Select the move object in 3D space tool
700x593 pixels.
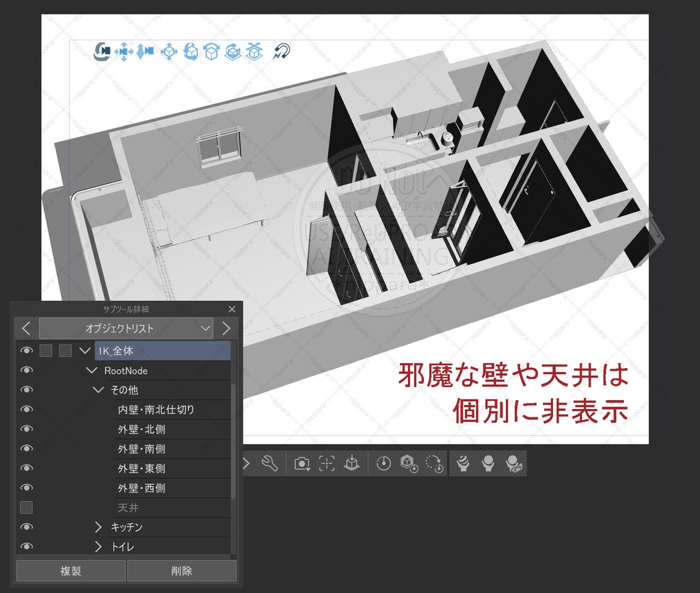click(169, 52)
